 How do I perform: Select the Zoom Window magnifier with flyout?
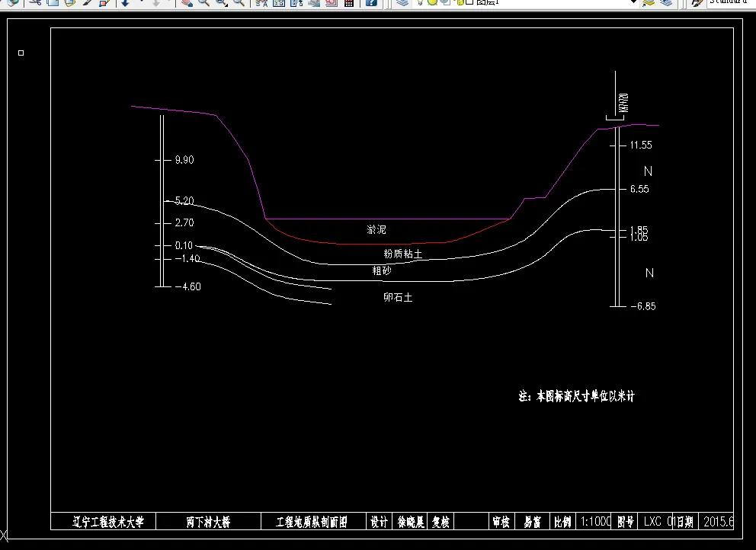click(221, 2)
